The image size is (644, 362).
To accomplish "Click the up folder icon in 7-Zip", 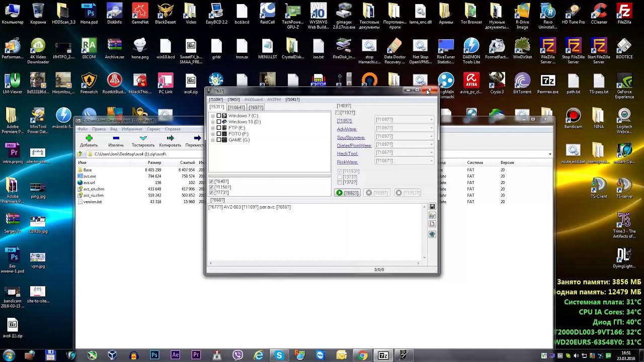I will [80, 154].
